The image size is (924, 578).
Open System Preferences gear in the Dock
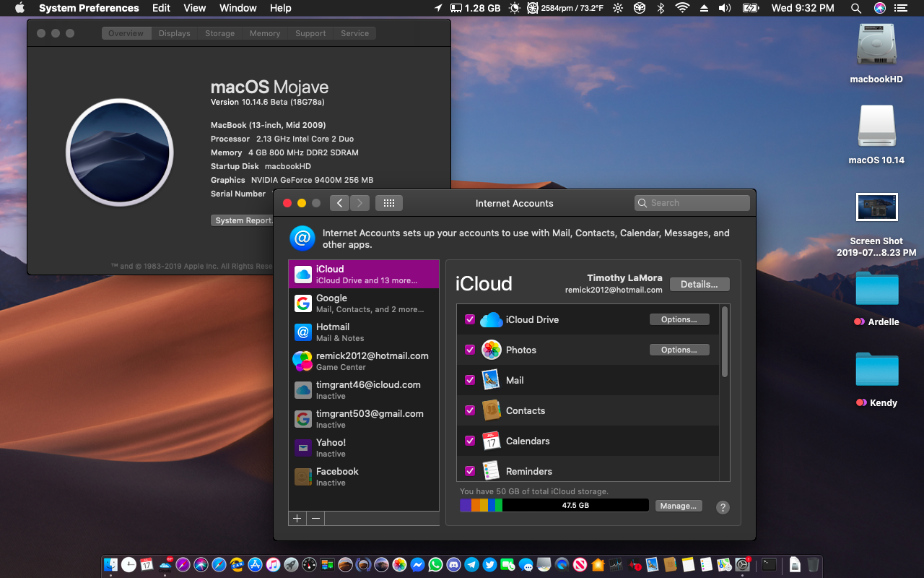tap(742, 564)
